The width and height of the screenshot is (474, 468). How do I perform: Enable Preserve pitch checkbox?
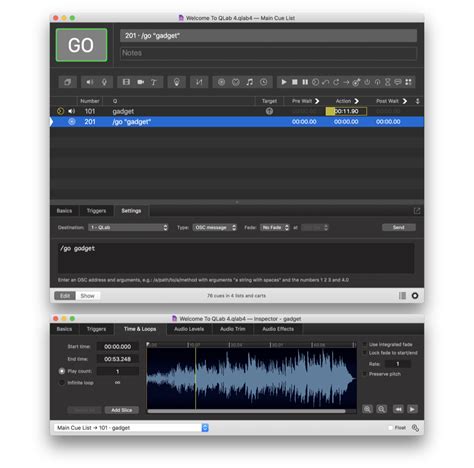365,374
